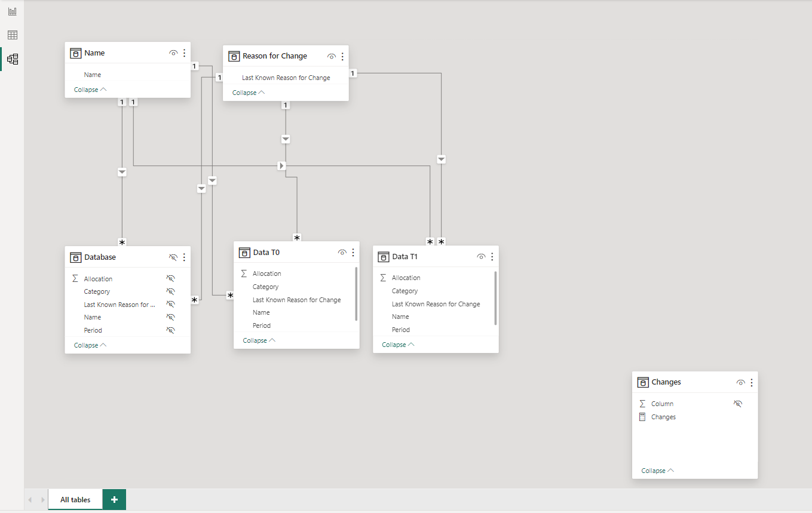Screen dimensions: 812x513
Task: Select Last Known Reason for Change in Data T0
Action: (x=296, y=300)
